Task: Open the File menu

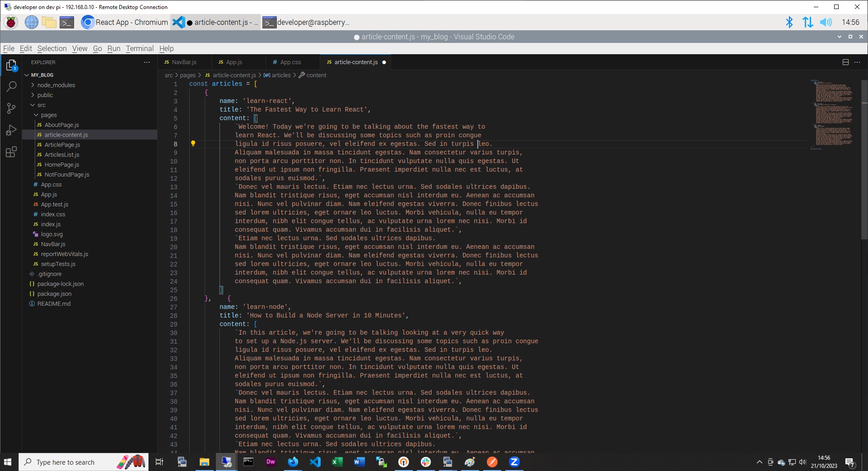Action: [9, 48]
